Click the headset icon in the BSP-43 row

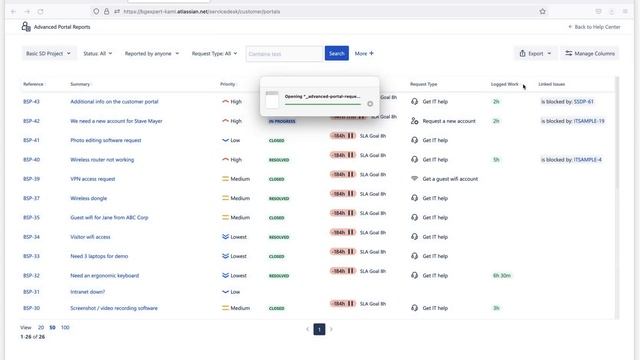415,101
